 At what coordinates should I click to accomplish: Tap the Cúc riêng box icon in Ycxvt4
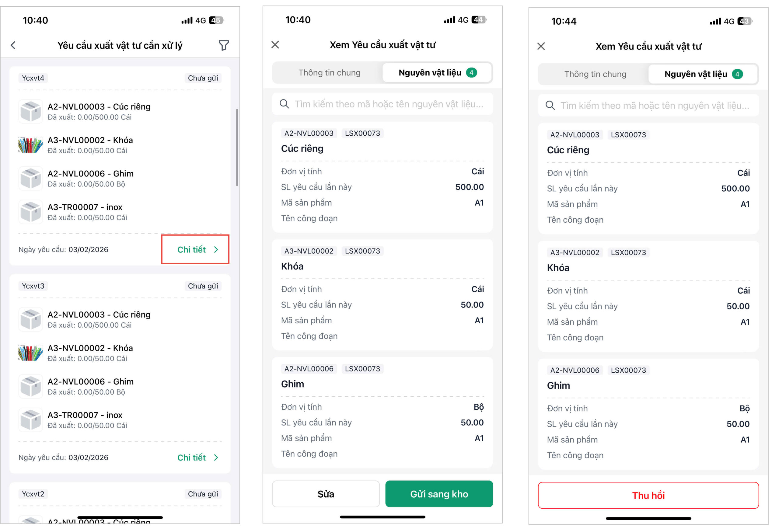click(x=30, y=112)
